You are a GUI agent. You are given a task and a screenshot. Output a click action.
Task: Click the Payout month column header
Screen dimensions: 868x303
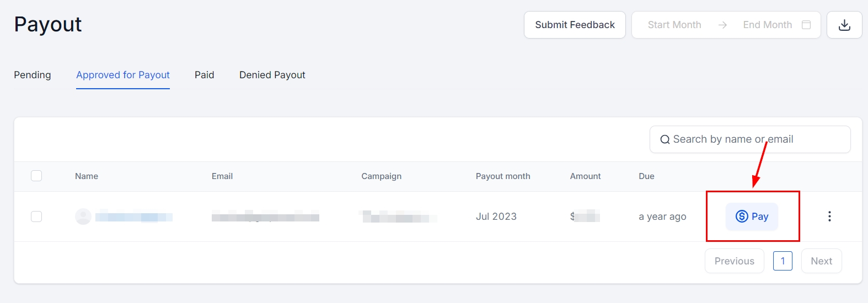tap(502, 176)
